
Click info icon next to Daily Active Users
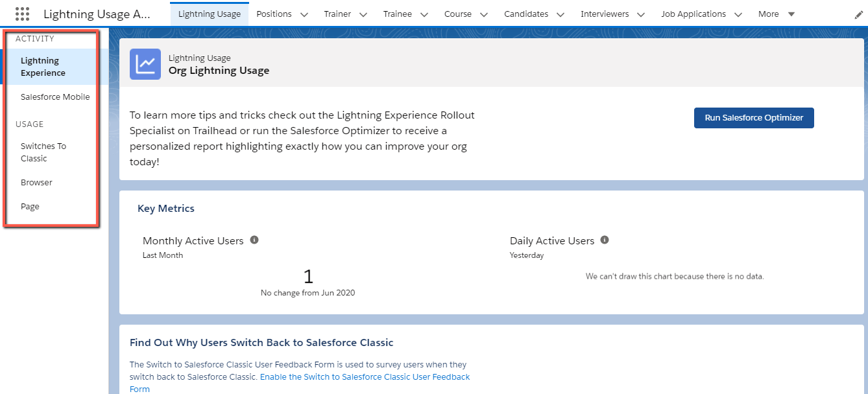tap(605, 240)
